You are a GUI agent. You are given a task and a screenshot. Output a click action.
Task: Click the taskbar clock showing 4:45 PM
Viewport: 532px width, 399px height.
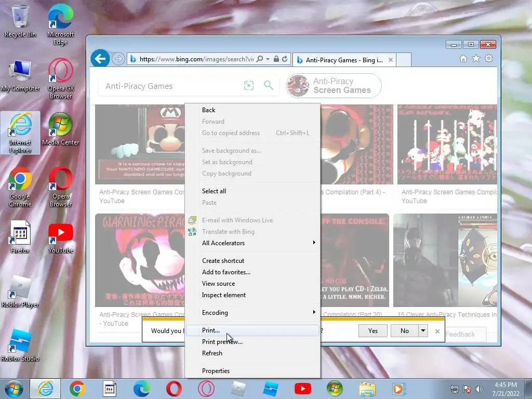(506, 389)
